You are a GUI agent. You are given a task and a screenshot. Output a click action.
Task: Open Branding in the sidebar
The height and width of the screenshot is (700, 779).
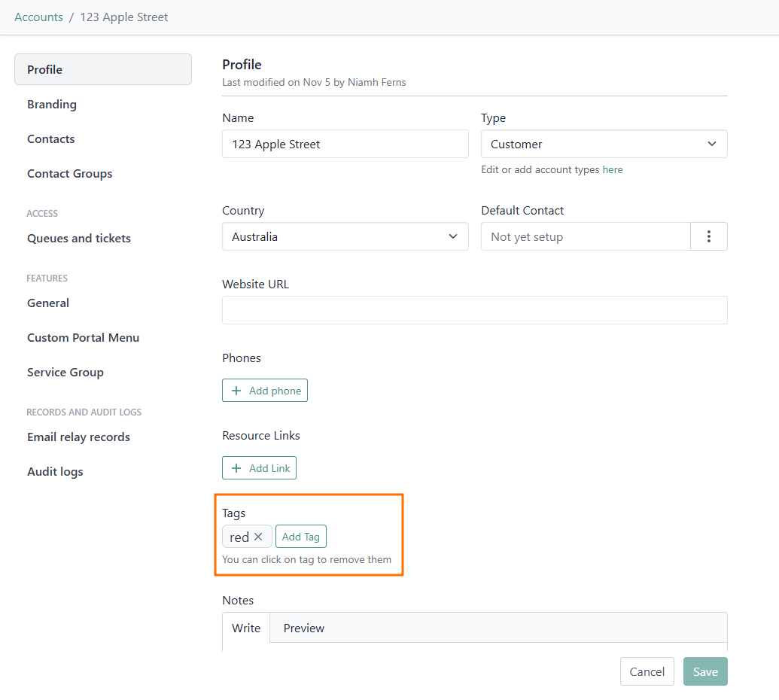click(52, 104)
